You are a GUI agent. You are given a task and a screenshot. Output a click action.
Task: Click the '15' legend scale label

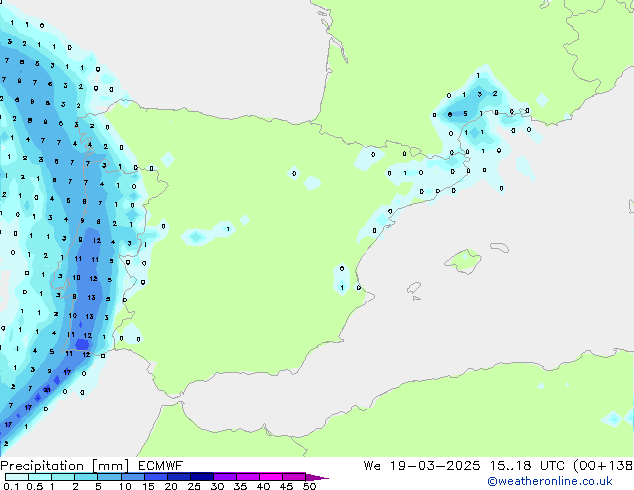(x=148, y=486)
